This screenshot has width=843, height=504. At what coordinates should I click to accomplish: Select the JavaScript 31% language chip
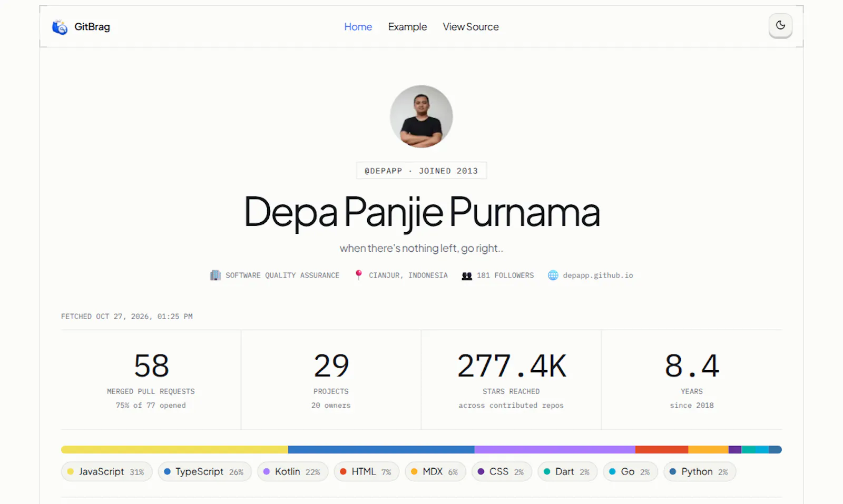107,471
